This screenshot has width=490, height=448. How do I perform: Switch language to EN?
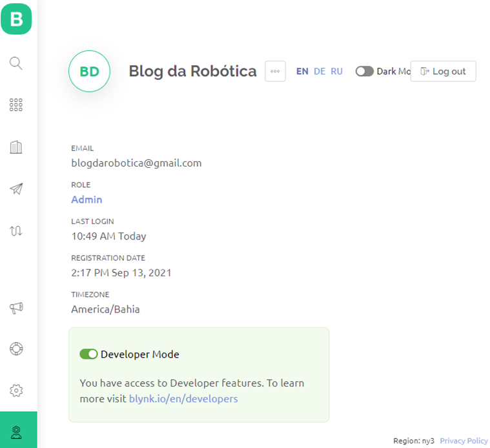point(302,71)
